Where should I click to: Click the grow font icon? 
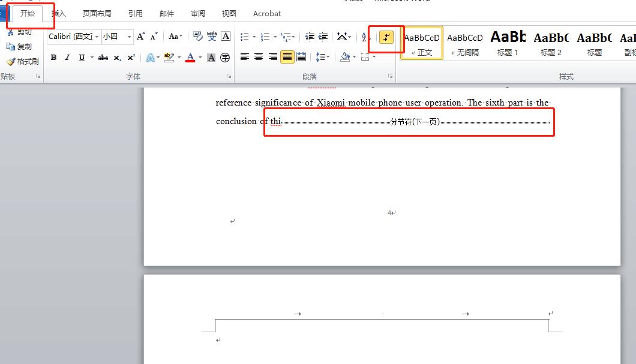[x=140, y=37]
